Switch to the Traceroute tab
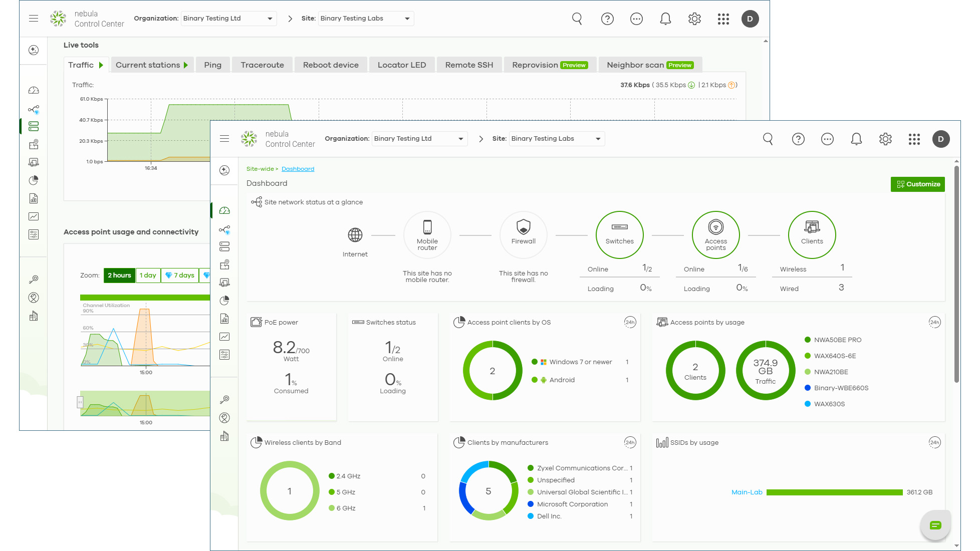 pos(262,65)
